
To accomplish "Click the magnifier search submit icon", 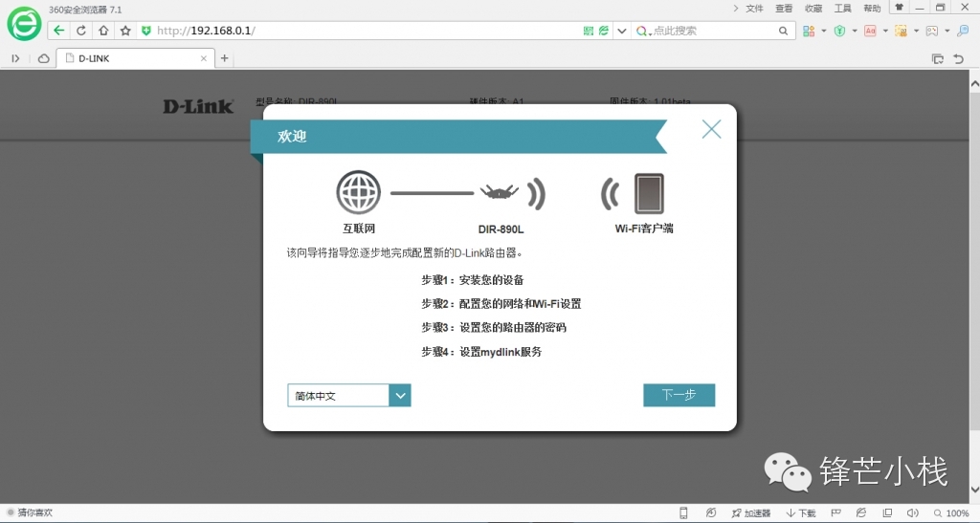I will pos(783,31).
